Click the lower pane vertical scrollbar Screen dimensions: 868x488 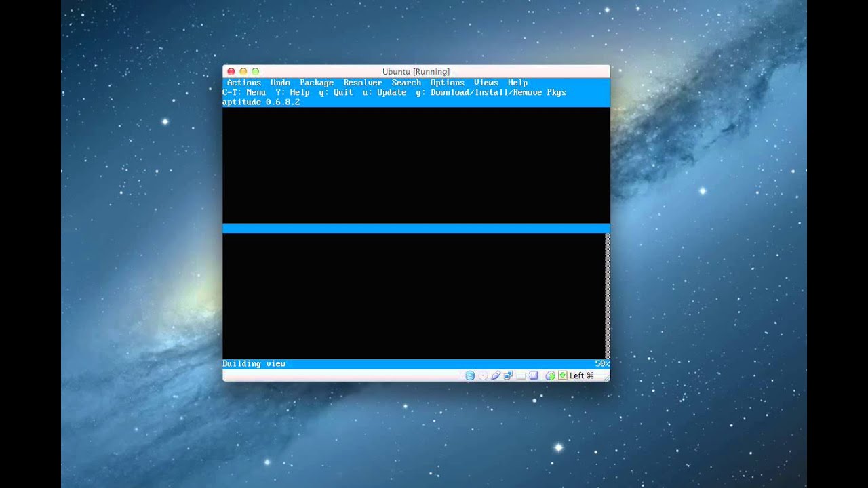click(x=608, y=296)
